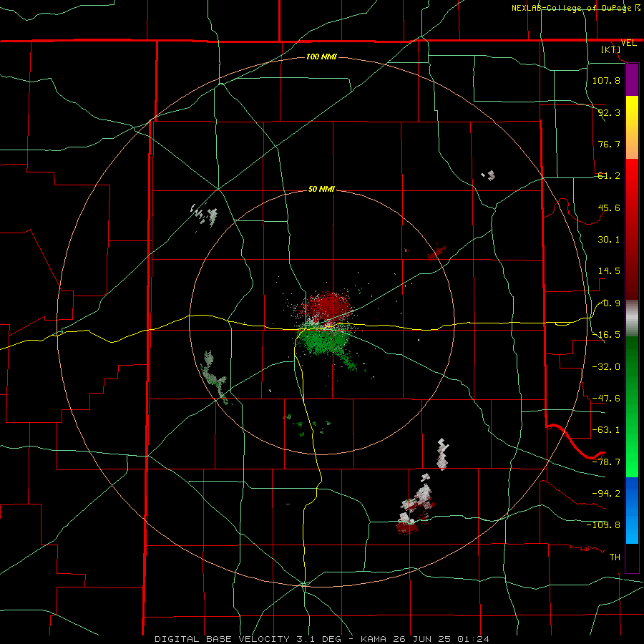Pick the purple segment of the velocity color bar

[632, 80]
